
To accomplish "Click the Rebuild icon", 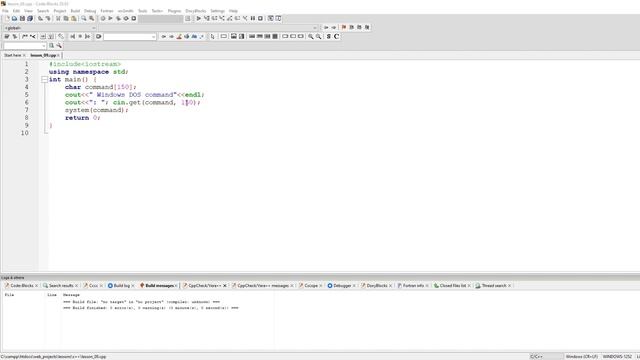I will pyautogui.click(x=126, y=18).
